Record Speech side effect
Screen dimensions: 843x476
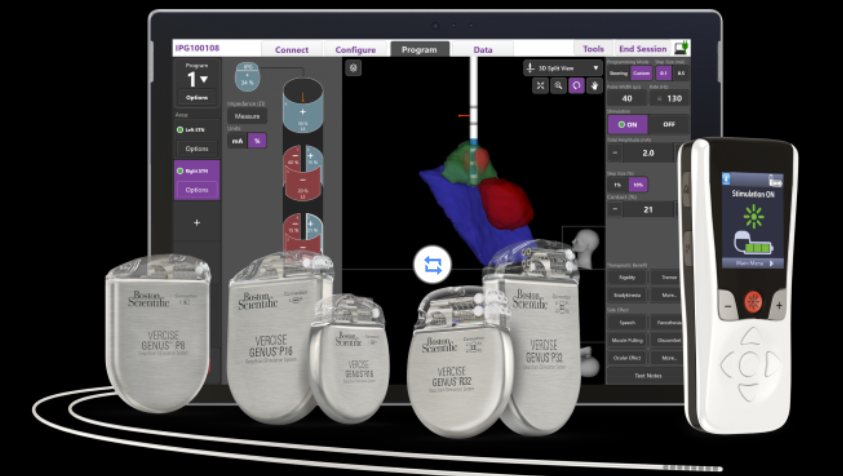tap(627, 323)
